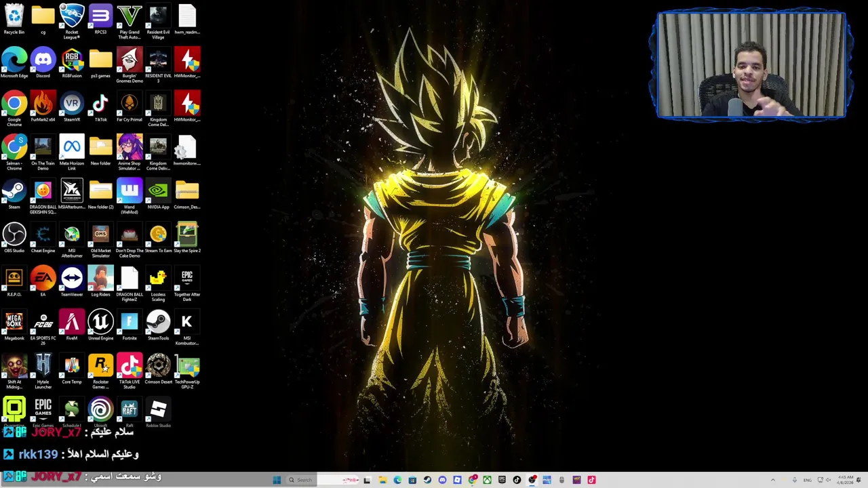Launch FurMark2 x64 shortcut
Image resolution: width=868 pixels, height=488 pixels.
43,107
